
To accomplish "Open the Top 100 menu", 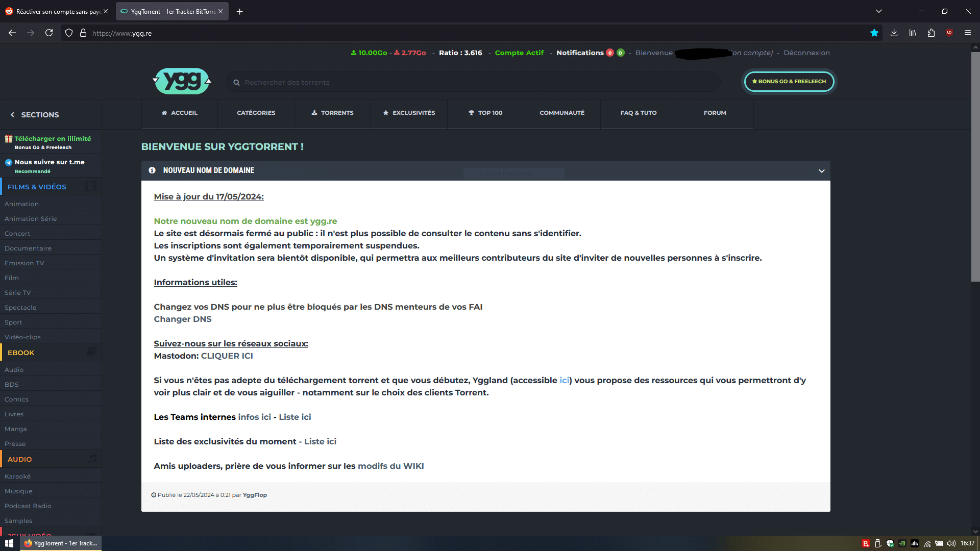I will click(486, 113).
